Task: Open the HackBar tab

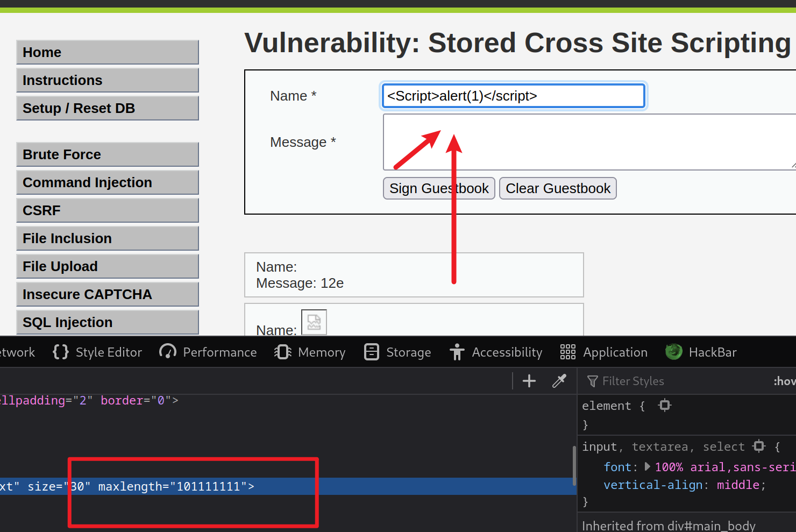Action: 701,352
